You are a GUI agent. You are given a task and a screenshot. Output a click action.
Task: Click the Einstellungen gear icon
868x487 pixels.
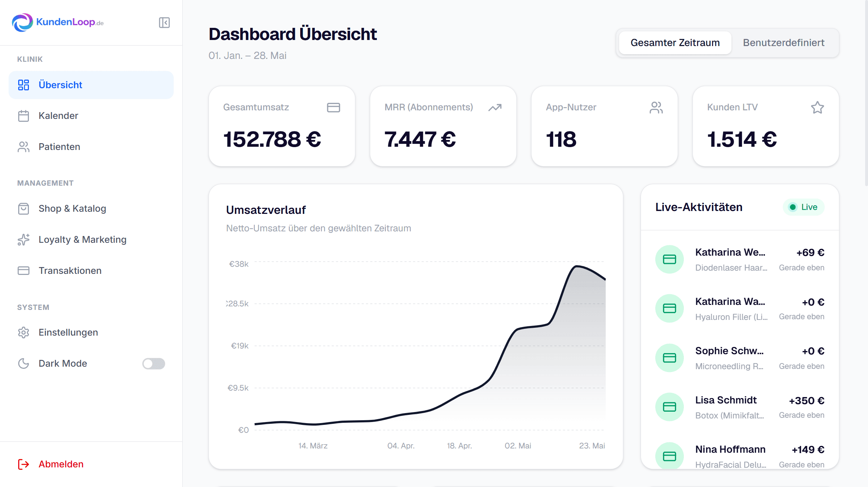pyautogui.click(x=24, y=332)
